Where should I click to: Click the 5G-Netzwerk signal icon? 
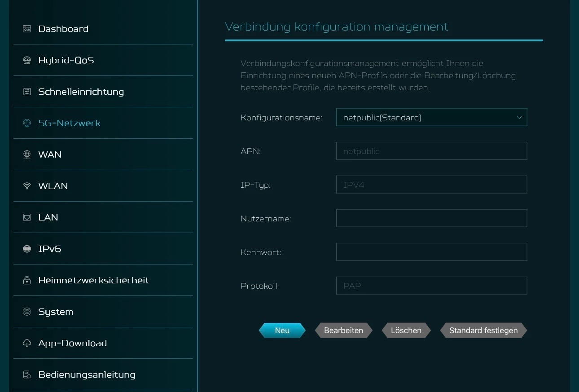coord(27,123)
